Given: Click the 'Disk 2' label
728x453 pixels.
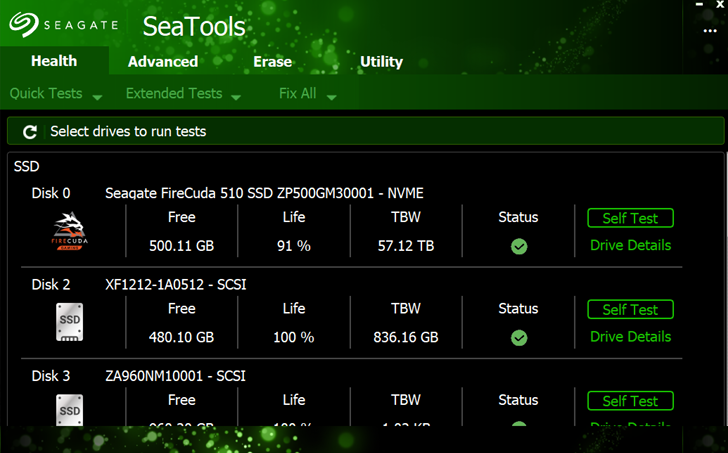Looking at the screenshot, I should [51, 285].
